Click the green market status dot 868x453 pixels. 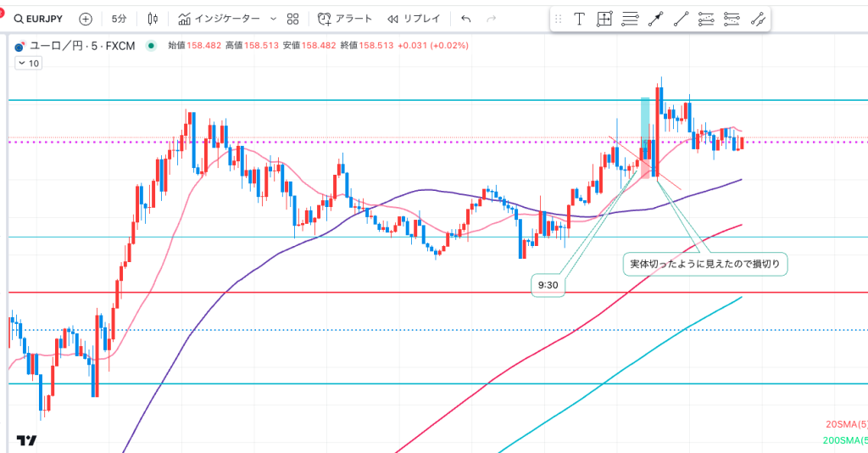tap(151, 46)
